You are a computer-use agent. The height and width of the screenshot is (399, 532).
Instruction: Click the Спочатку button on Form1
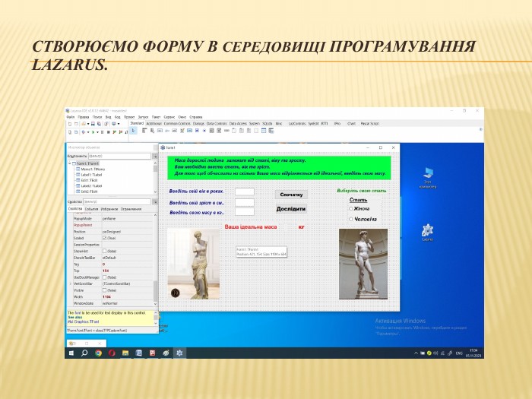pyautogui.click(x=291, y=195)
